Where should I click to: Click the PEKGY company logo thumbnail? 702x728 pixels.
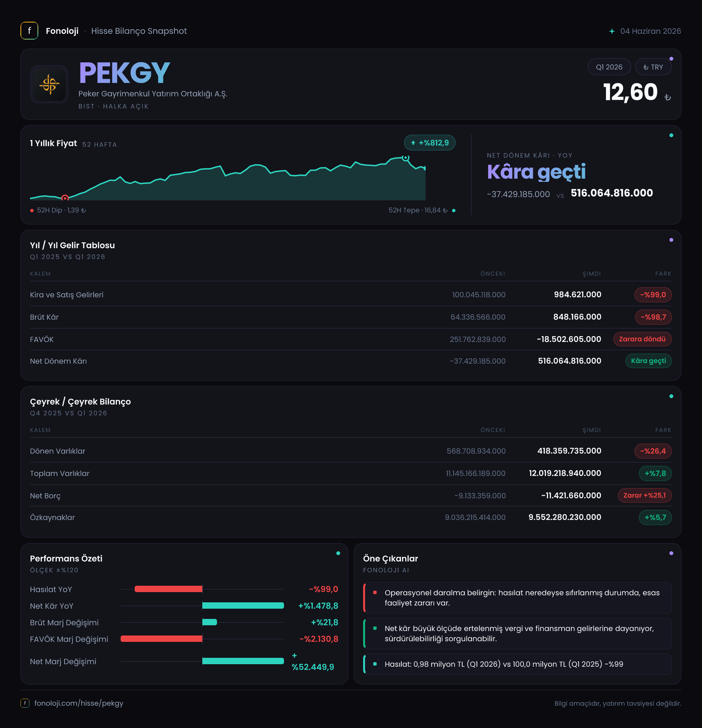[49, 84]
